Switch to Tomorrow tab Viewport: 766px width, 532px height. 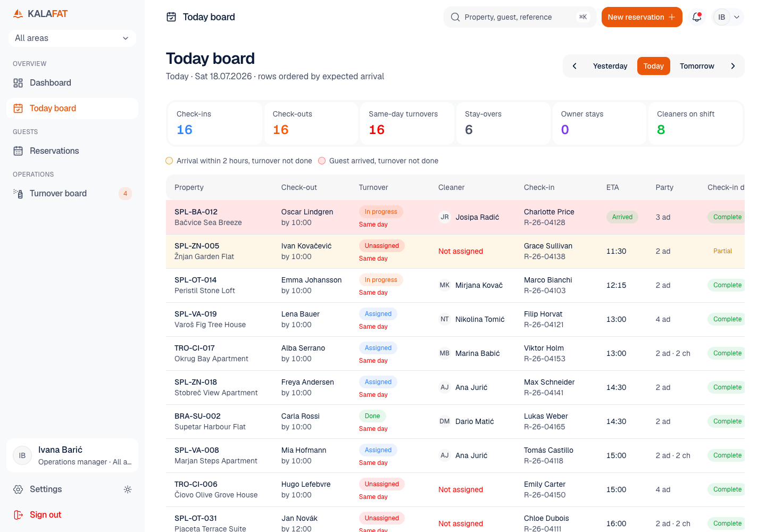click(x=697, y=66)
